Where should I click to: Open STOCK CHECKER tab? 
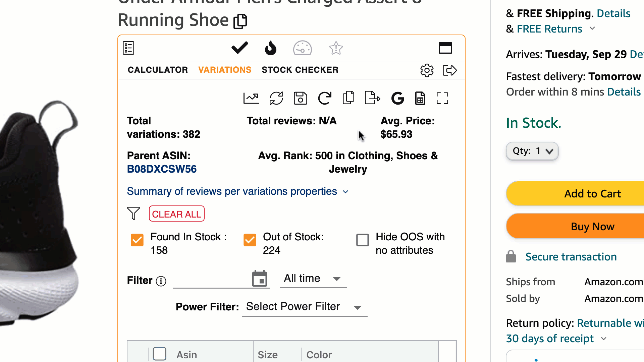(300, 70)
